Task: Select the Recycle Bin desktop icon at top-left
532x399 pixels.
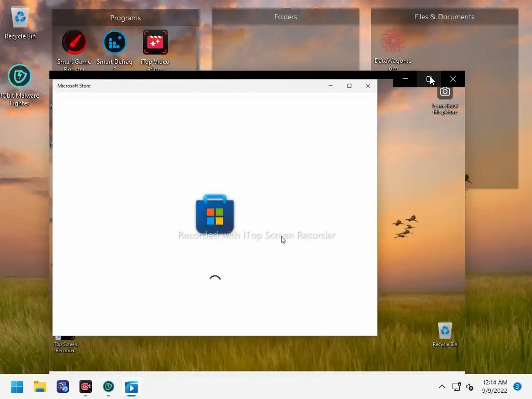Action: click(20, 23)
